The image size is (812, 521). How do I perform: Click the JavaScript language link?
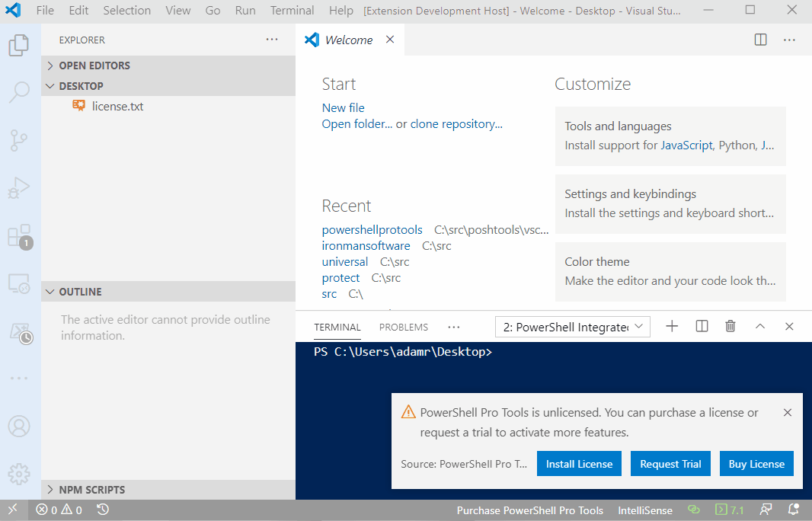tap(686, 145)
